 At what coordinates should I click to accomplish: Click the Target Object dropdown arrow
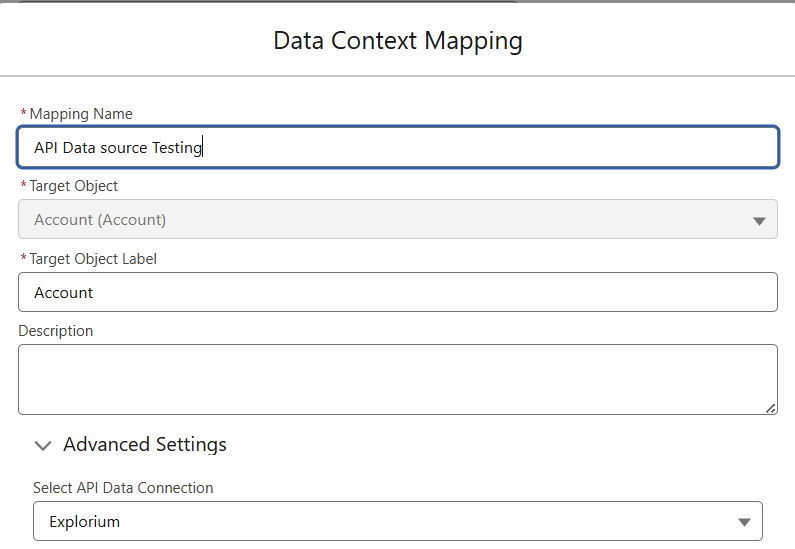(x=758, y=220)
